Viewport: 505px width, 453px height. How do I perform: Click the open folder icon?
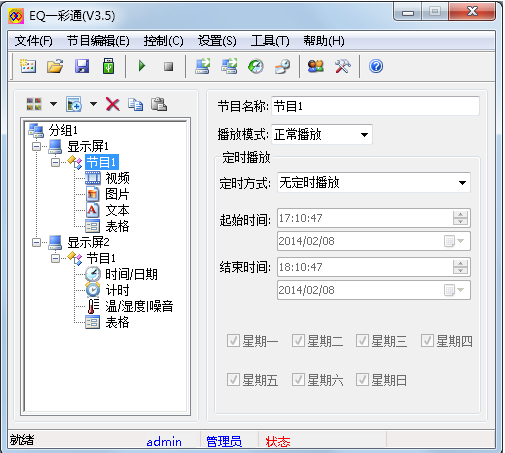(55, 66)
